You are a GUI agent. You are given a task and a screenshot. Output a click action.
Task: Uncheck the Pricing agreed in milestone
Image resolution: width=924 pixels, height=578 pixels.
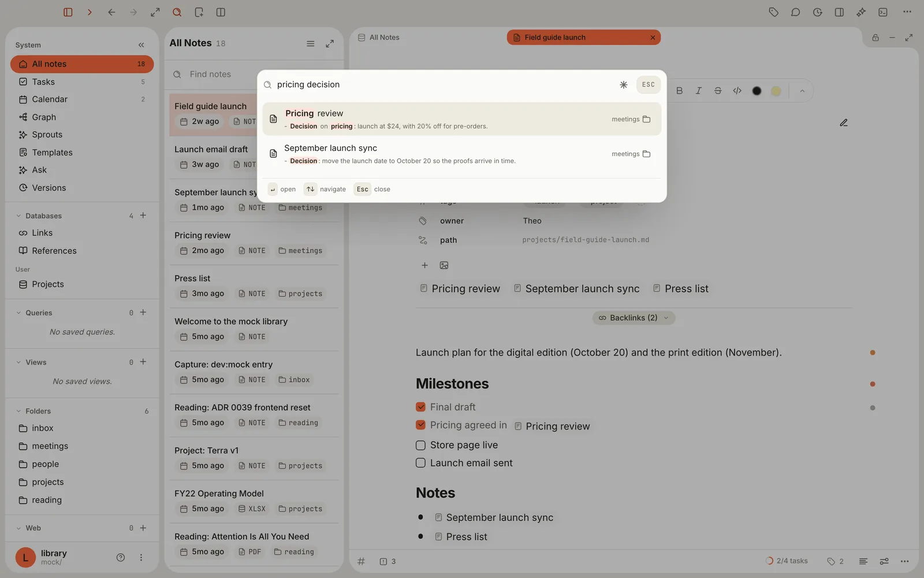click(x=420, y=425)
